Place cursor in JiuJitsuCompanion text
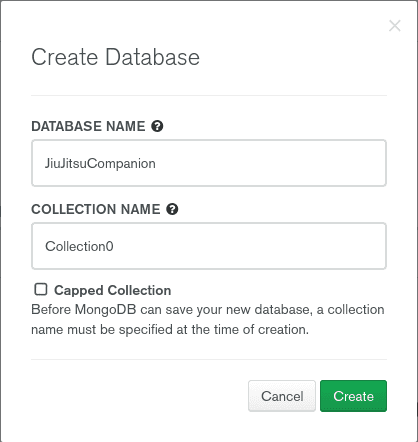This screenshot has width=418, height=442. (100, 163)
